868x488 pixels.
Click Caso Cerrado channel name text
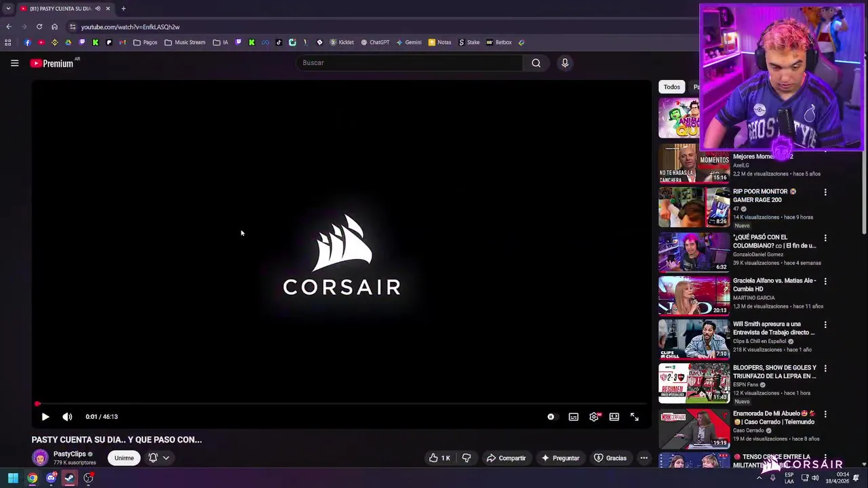pos(749,430)
